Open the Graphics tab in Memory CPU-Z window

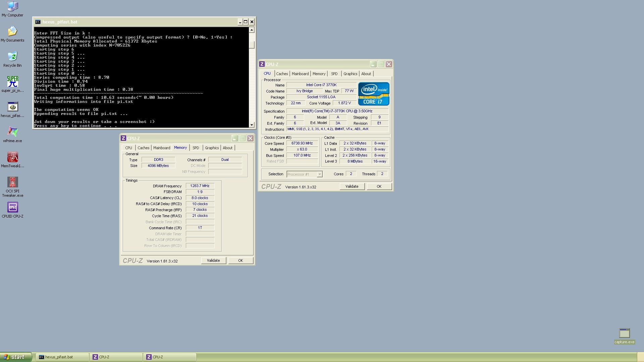click(x=212, y=148)
